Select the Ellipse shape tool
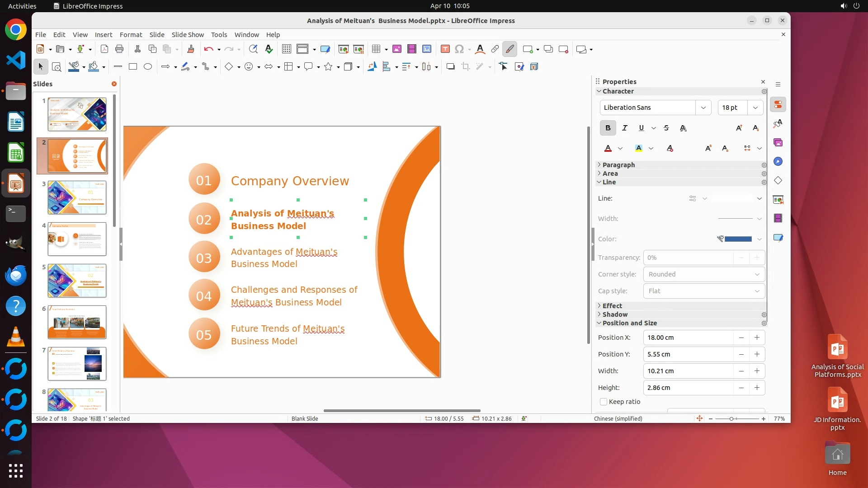Screen dimensions: 868x488 148,67
